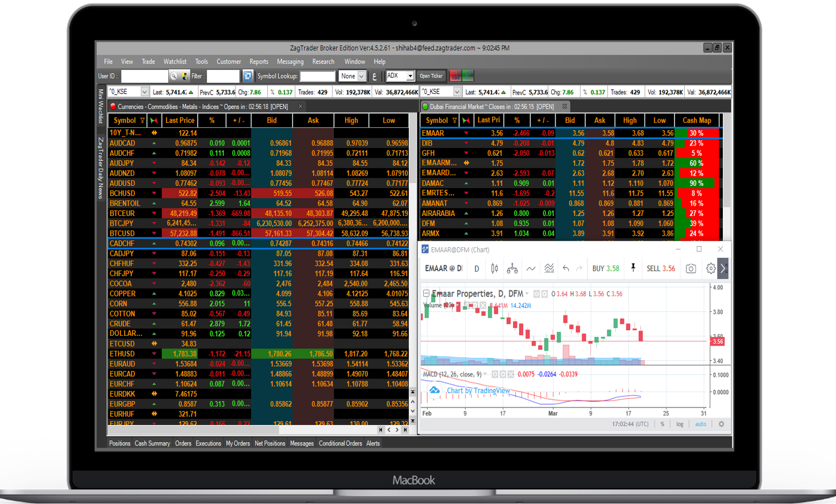Open the compare symbols scale icon
The height and width of the screenshot is (504, 836).
click(x=512, y=269)
